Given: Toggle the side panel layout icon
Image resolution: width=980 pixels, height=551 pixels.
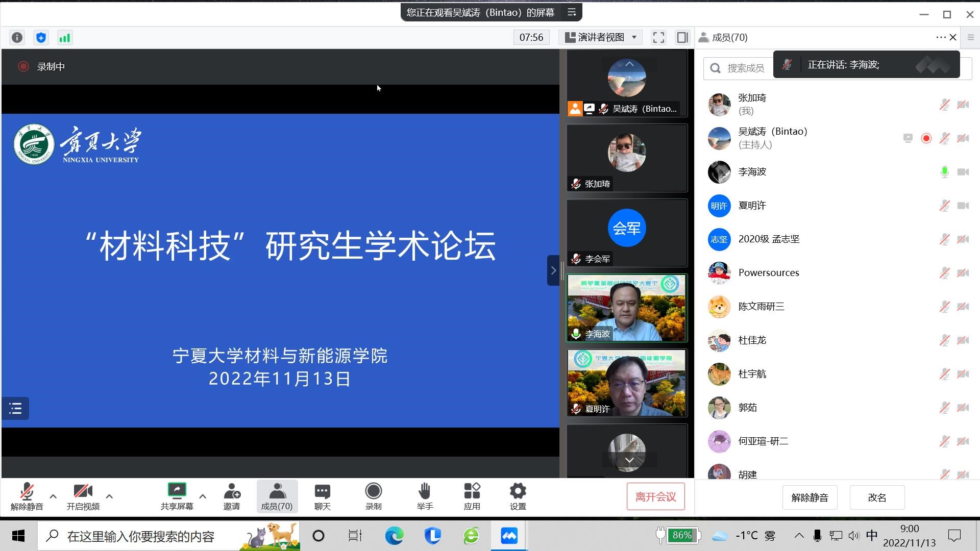Looking at the screenshot, I should click(x=682, y=37).
